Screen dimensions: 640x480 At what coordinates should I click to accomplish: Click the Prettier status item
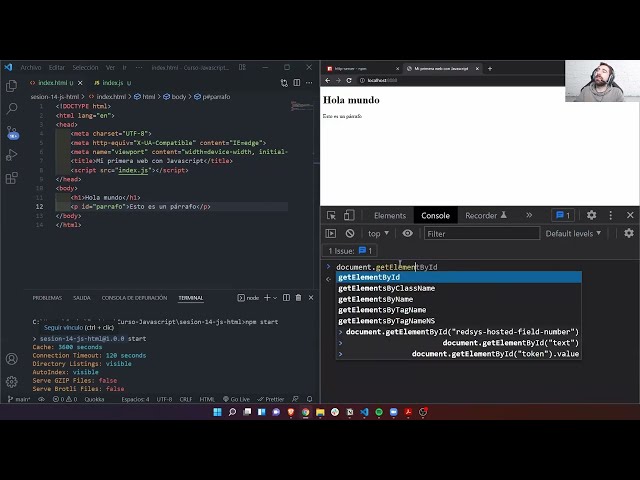(x=271, y=399)
